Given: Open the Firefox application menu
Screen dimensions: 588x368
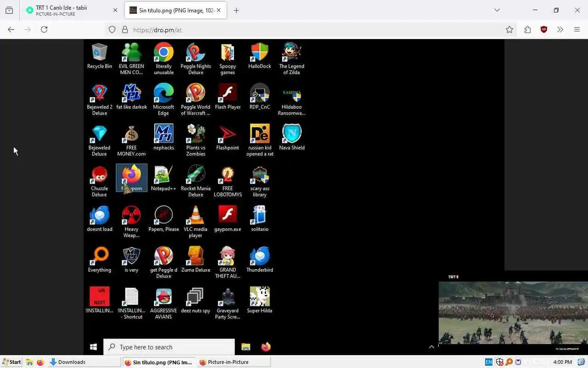Looking at the screenshot, I should [x=577, y=29].
